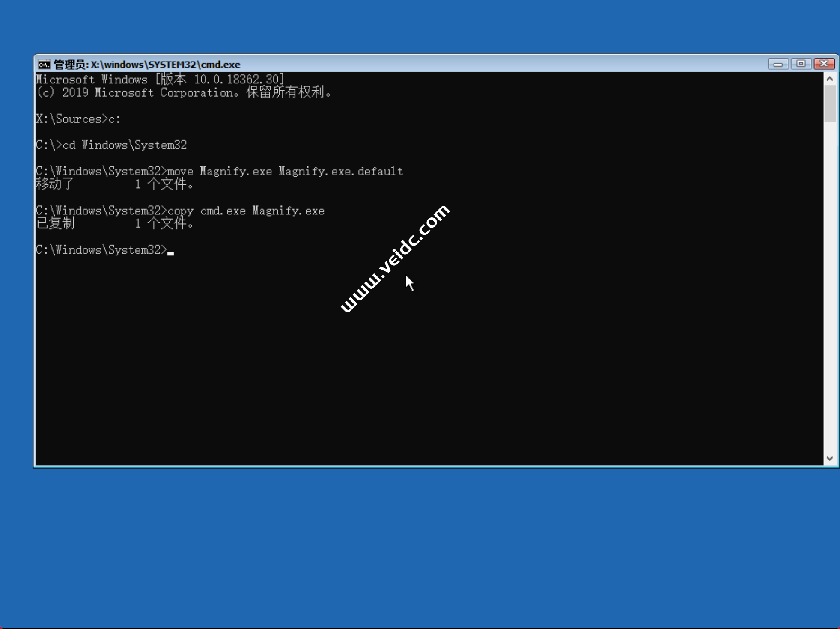Click the 2019 Microsoft Corporation copyright line

coord(184,93)
